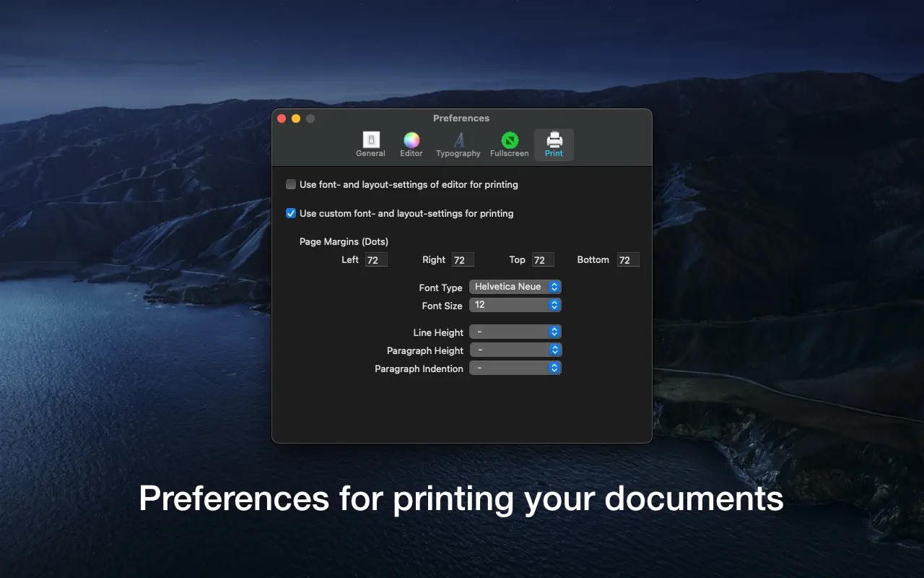Switch to Fullscreen preferences icon
This screenshot has width=924, height=578.
(x=510, y=140)
